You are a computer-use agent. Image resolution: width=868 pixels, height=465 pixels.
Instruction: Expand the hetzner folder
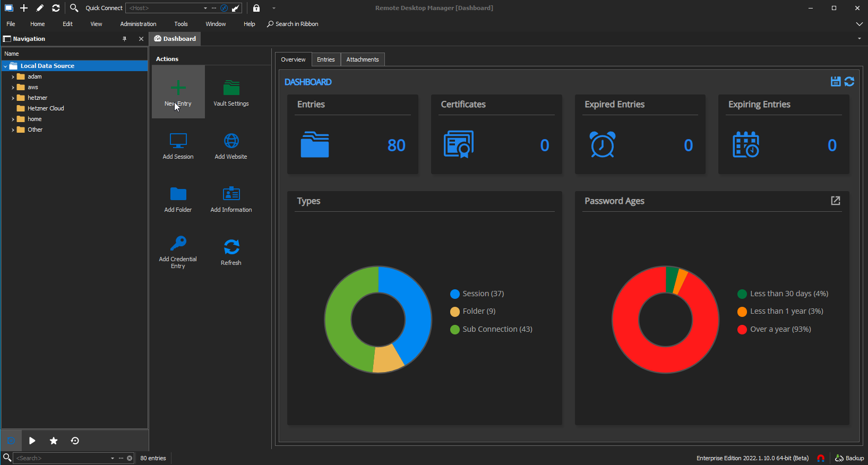(x=13, y=98)
